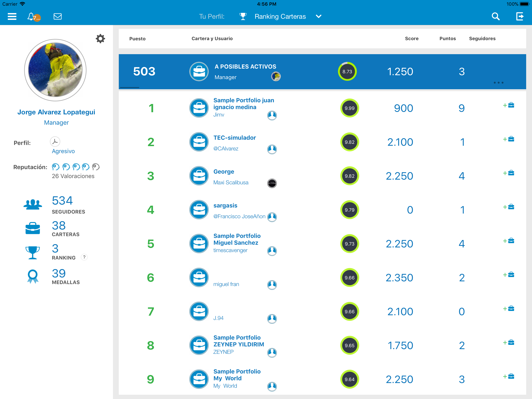Sort by the Score column header
Viewport: 532px width, 399px height.
[411, 39]
